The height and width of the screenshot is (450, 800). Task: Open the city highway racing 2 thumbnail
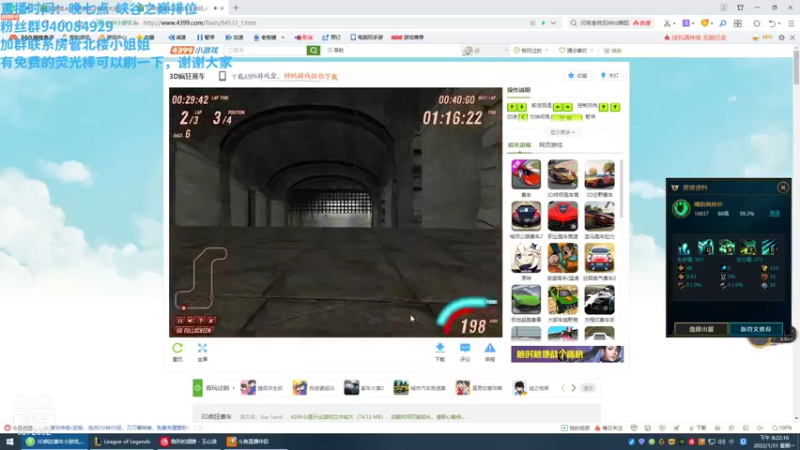[x=526, y=217]
